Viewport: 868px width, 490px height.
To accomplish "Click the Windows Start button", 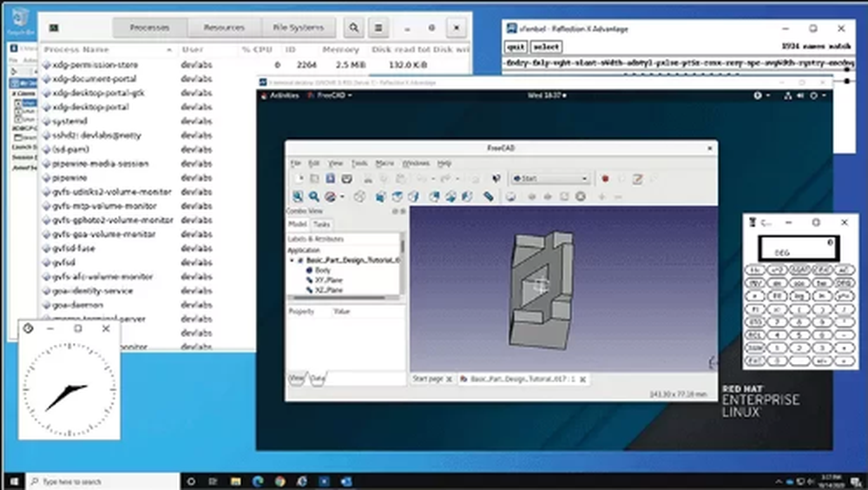I will [13, 481].
